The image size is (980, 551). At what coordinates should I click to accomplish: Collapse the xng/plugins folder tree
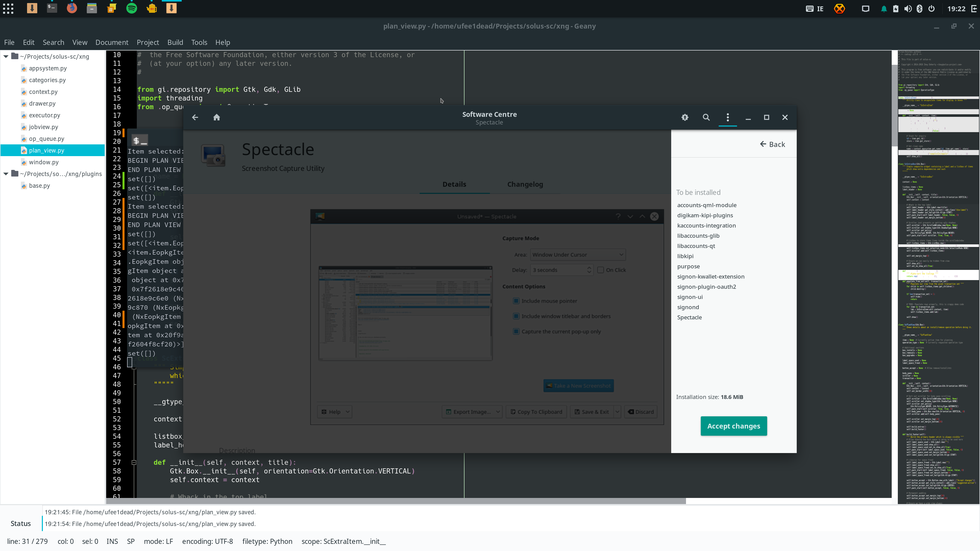coord(6,174)
